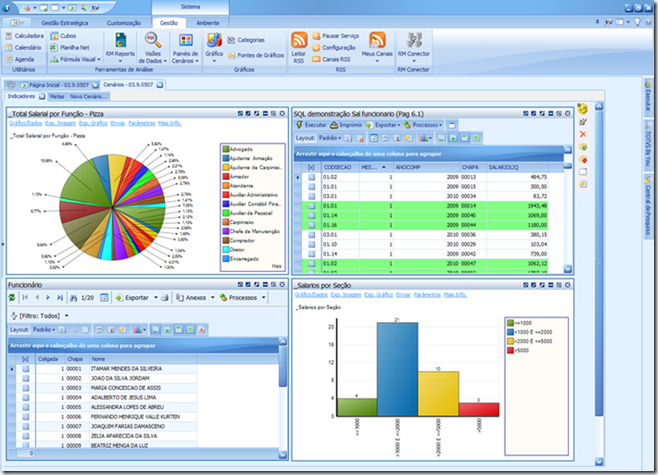Expand the Filtro: Todos dropdown
The width and height of the screenshot is (658, 475).
67,316
